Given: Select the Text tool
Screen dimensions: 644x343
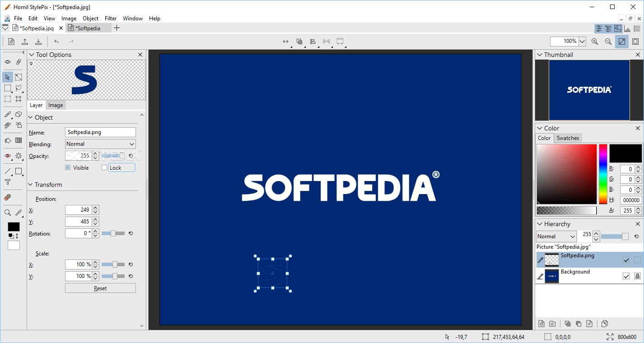Looking at the screenshot, I should (8, 182).
